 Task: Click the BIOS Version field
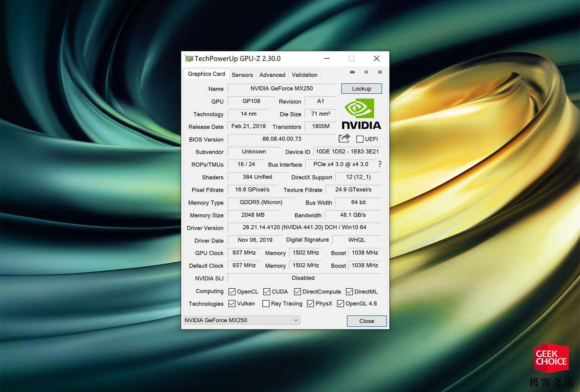[282, 139]
